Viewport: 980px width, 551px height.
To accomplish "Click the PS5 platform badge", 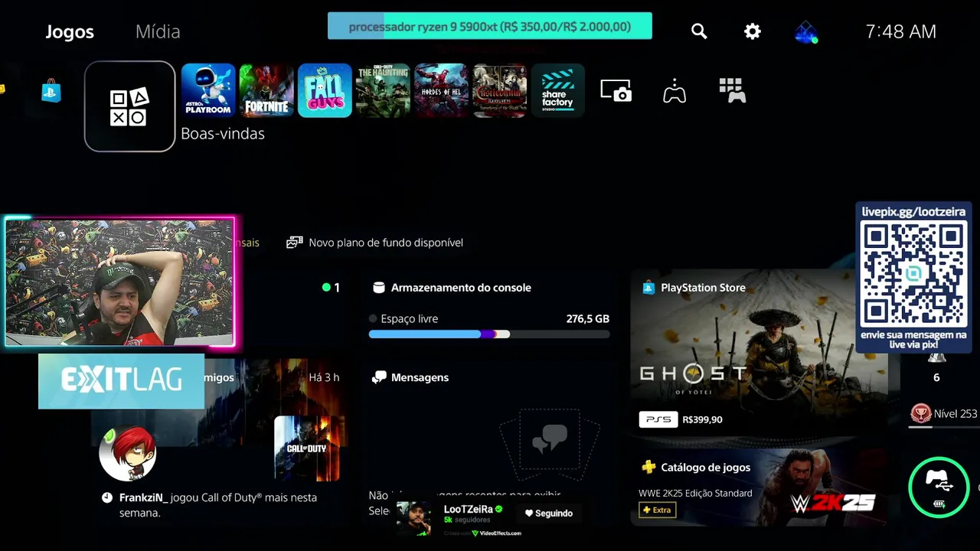I will (x=658, y=419).
